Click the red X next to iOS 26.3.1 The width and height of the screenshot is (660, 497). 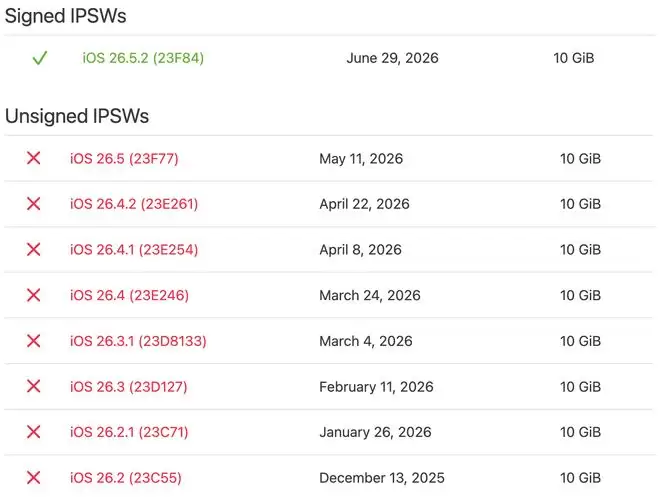pos(34,340)
